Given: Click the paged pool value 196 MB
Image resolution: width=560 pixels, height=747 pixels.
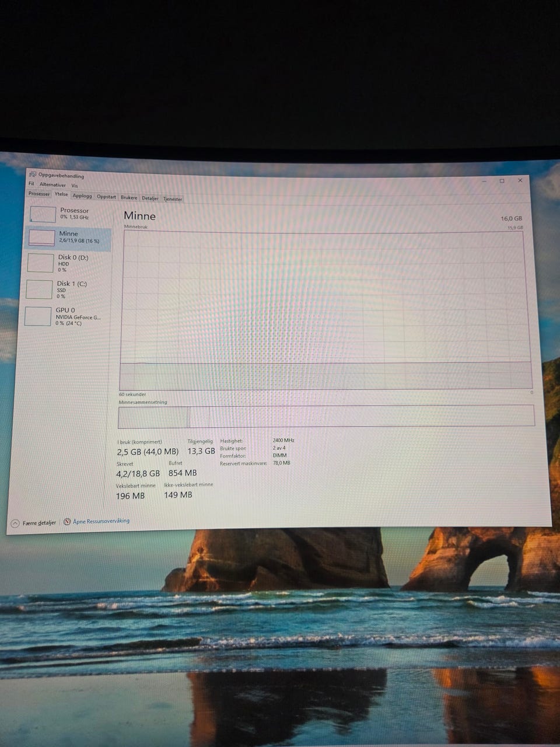Looking at the screenshot, I should coord(130,496).
